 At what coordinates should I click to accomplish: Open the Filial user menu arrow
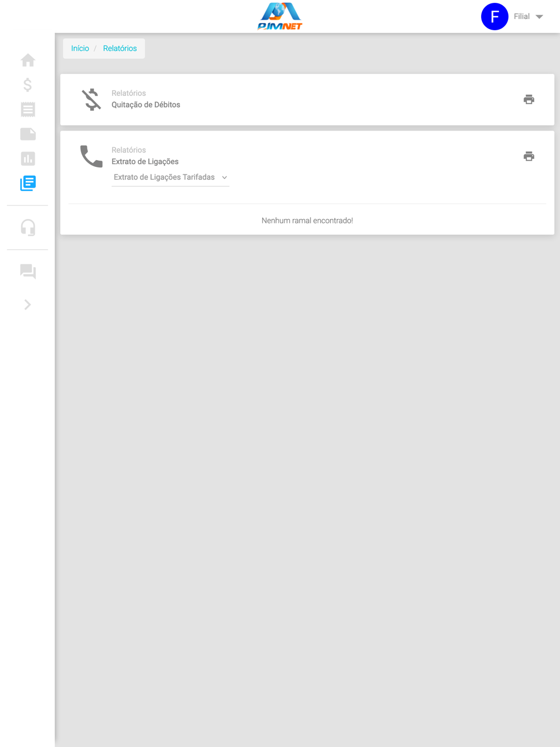[x=539, y=17]
